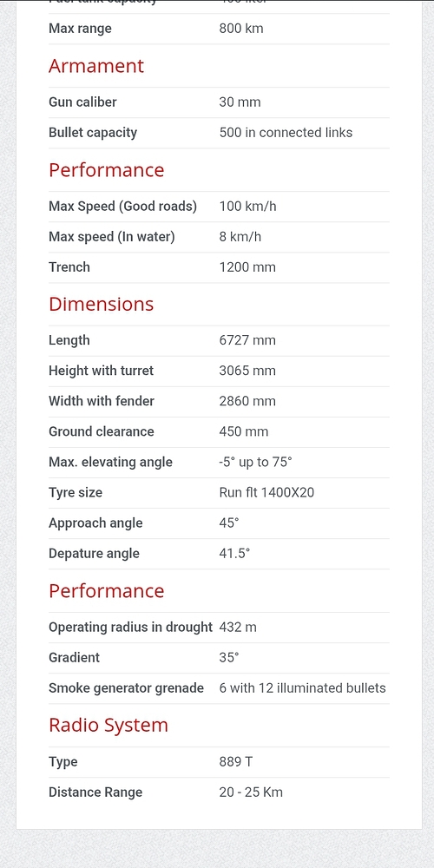Click the Armament section heading

96,66
